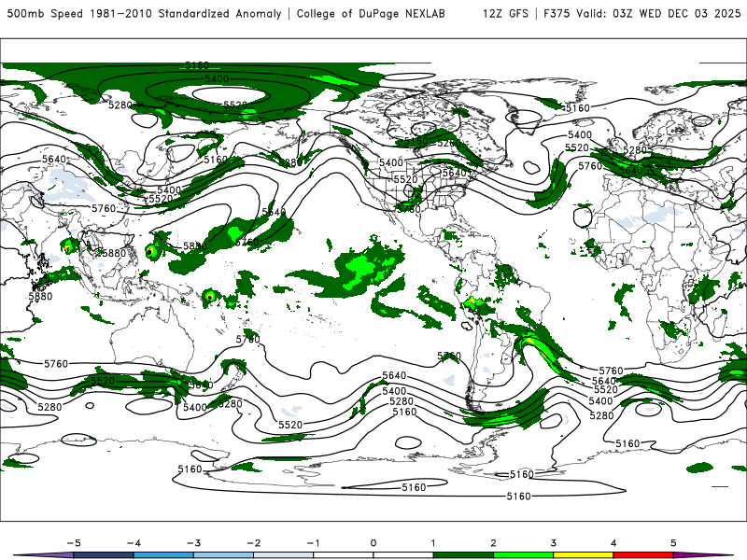Click the '5' colorbar tick label

[673, 543]
